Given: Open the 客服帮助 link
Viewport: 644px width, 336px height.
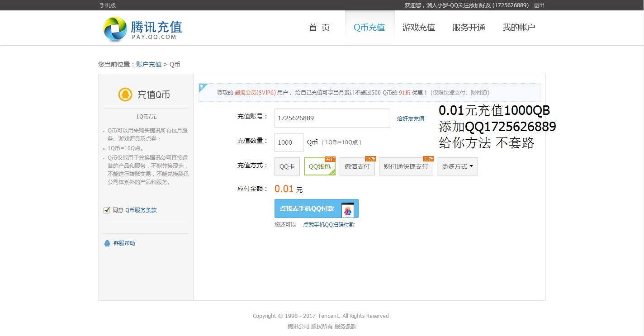Looking at the screenshot, I should point(124,243).
